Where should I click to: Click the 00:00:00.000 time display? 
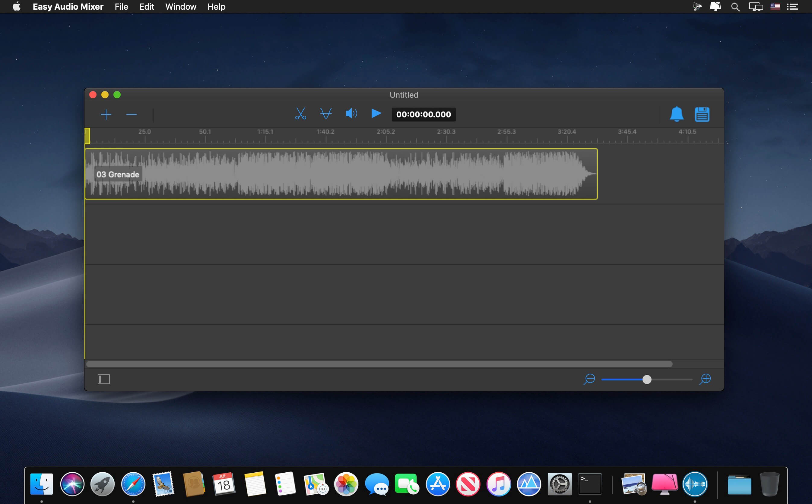[423, 114]
